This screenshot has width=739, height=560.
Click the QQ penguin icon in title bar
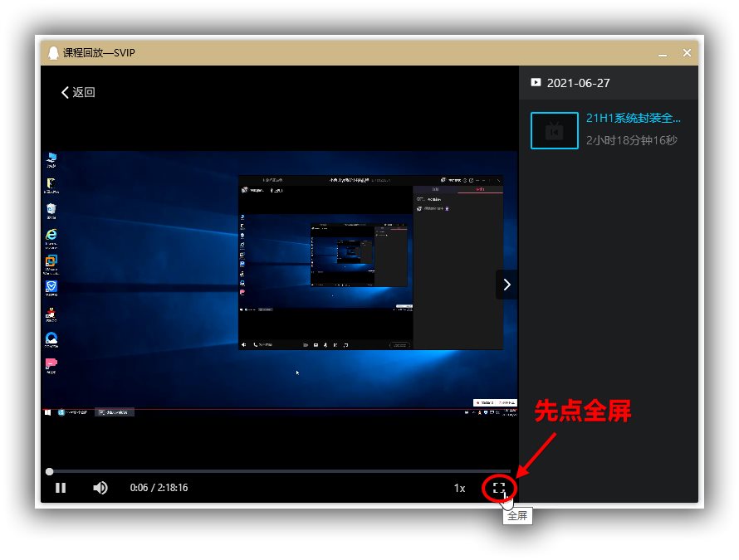[53, 53]
